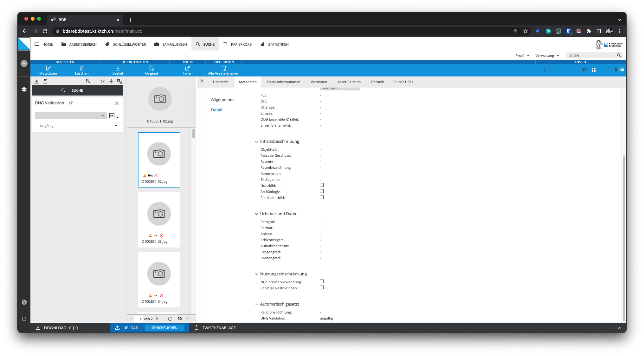Click the BA user avatar in sidebar
Image resolution: width=644 pixels, height=356 pixels.
24,63
